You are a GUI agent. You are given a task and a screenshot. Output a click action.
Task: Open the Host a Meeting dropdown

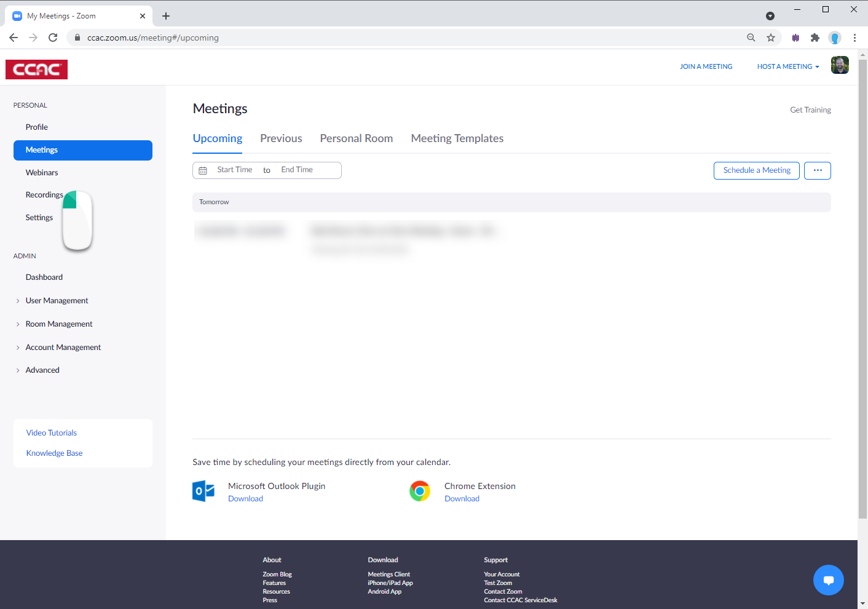[x=787, y=66]
